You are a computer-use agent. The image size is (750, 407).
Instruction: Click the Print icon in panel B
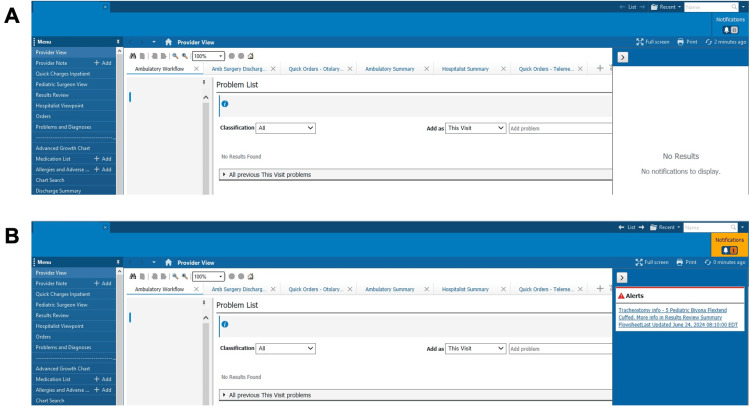click(x=680, y=262)
